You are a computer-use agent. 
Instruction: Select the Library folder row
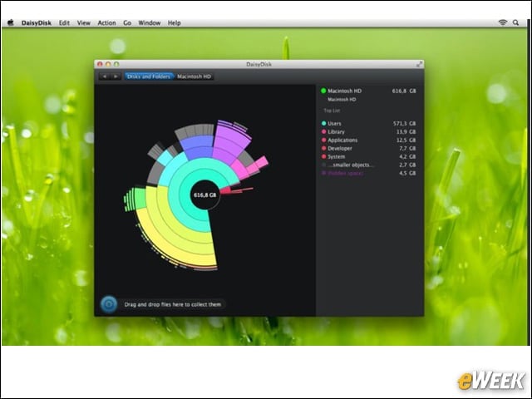[368, 131]
